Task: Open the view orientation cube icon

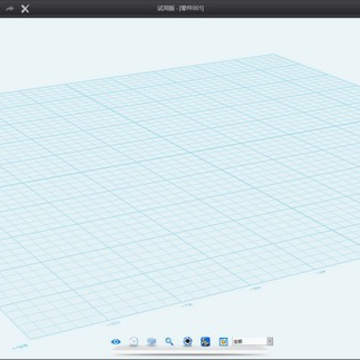Action: click(x=134, y=341)
